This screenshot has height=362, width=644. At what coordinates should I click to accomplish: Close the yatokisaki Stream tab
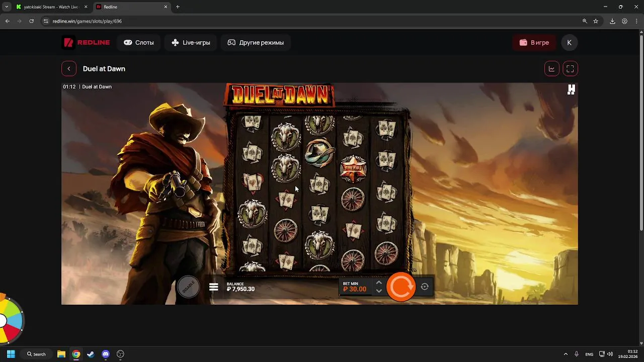[87, 7]
